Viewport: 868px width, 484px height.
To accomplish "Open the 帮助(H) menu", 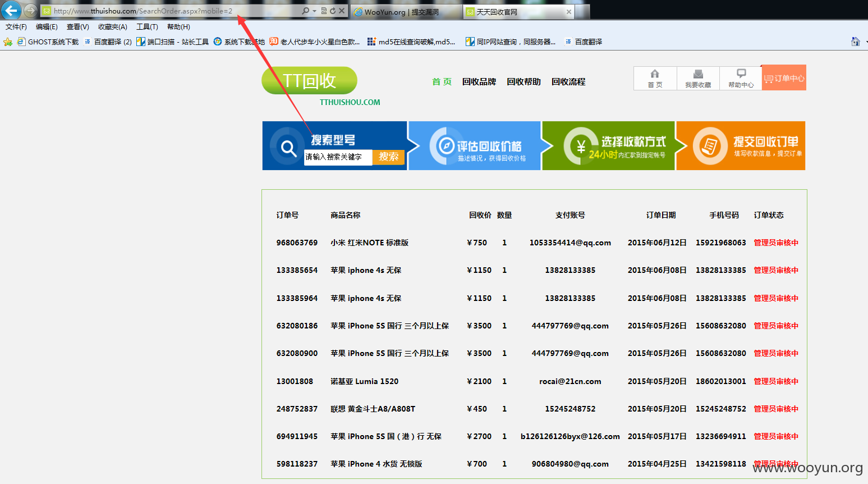I will coord(178,27).
